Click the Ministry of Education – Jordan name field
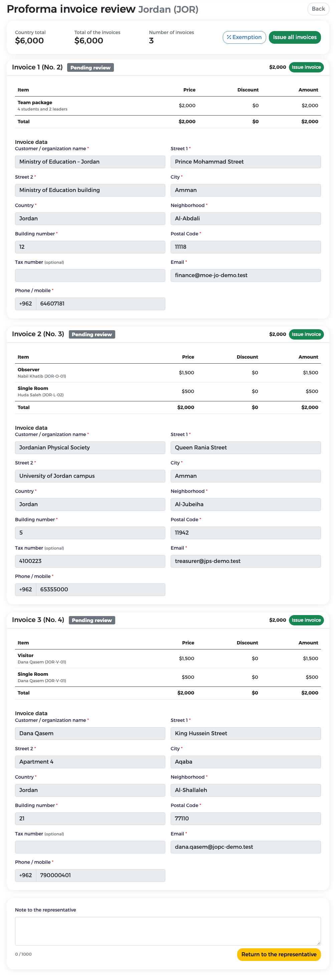The height and width of the screenshot is (980, 336). 90,162
